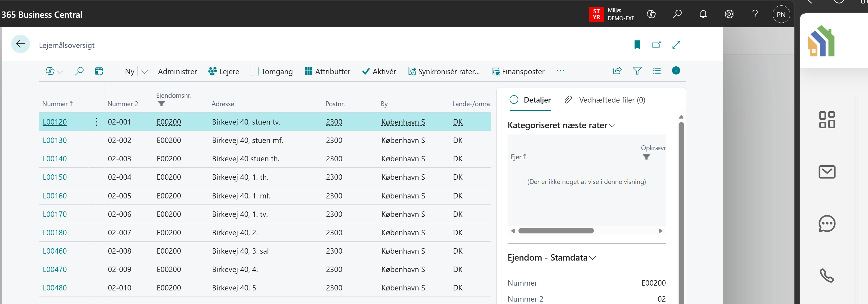Open DK country link in the L00120 row
Image resolution: width=868 pixels, height=304 pixels.
point(458,122)
